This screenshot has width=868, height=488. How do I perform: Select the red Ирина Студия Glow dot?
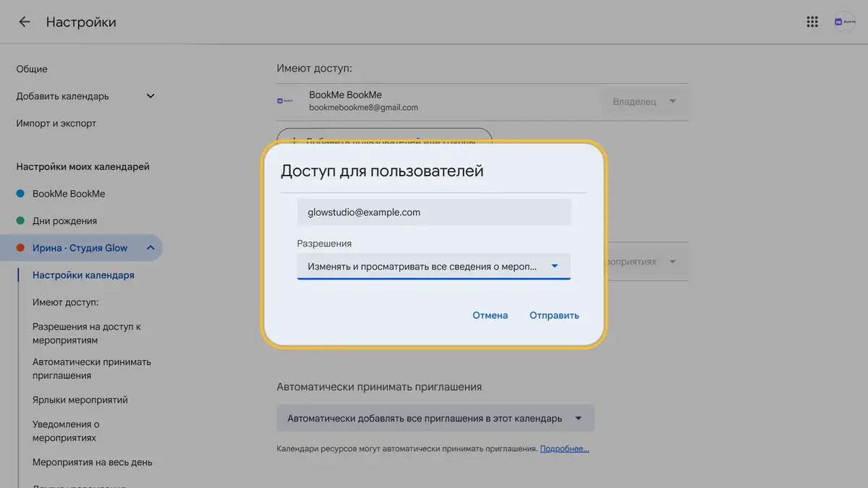(x=20, y=248)
